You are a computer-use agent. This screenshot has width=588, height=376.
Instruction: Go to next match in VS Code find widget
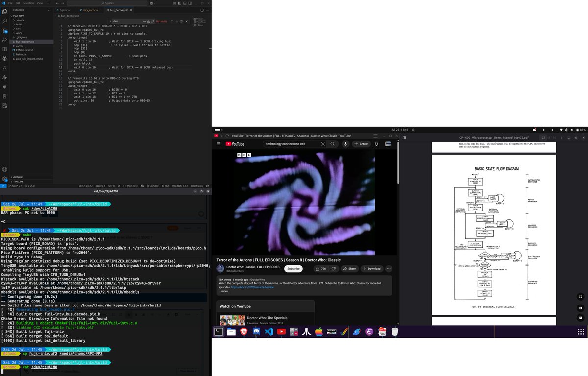pos(177,21)
